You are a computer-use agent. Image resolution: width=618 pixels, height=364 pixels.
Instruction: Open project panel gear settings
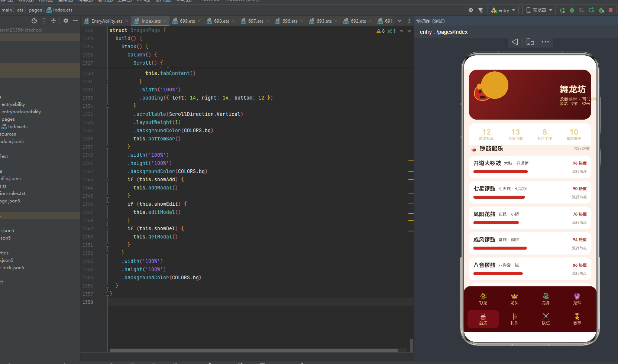66,21
